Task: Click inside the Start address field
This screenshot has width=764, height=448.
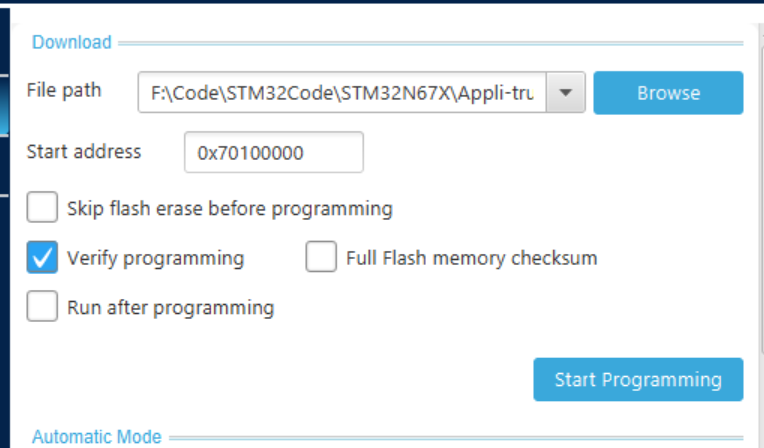Action: click(273, 153)
